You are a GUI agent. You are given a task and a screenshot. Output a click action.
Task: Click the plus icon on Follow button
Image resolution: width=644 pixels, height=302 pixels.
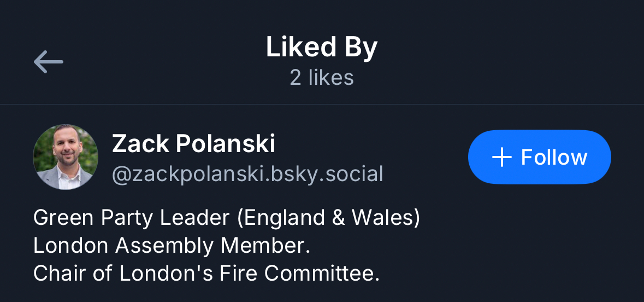pyautogui.click(x=501, y=158)
